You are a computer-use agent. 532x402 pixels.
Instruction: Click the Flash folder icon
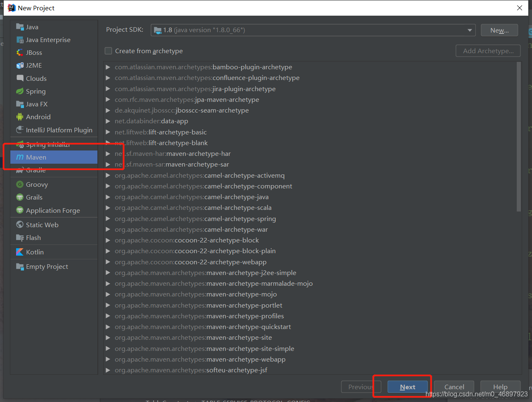point(20,237)
